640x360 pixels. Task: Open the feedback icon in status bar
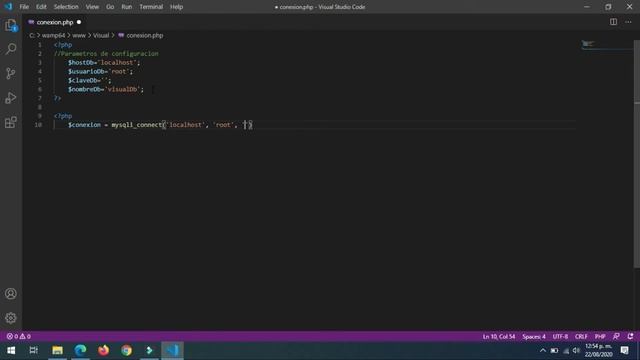point(616,336)
